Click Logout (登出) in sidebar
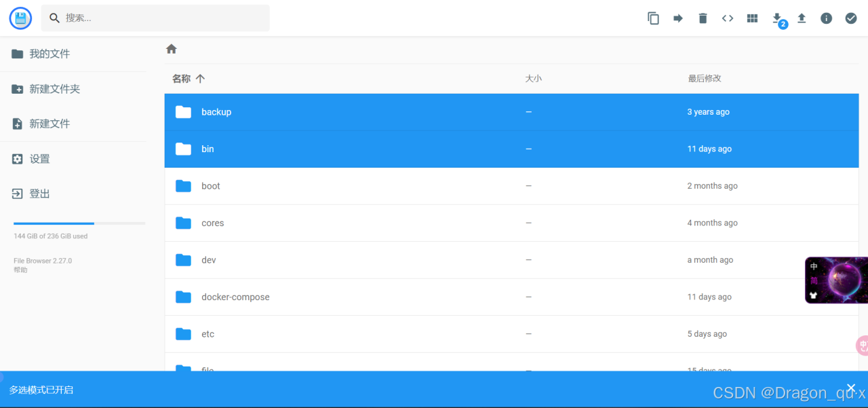Image resolution: width=868 pixels, height=408 pixels. point(73,193)
